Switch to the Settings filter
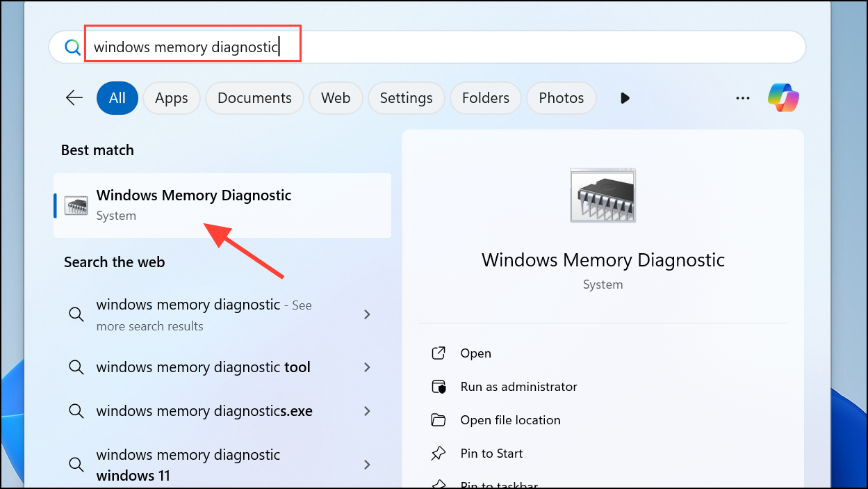Screen dimensions: 868x489 406,98
